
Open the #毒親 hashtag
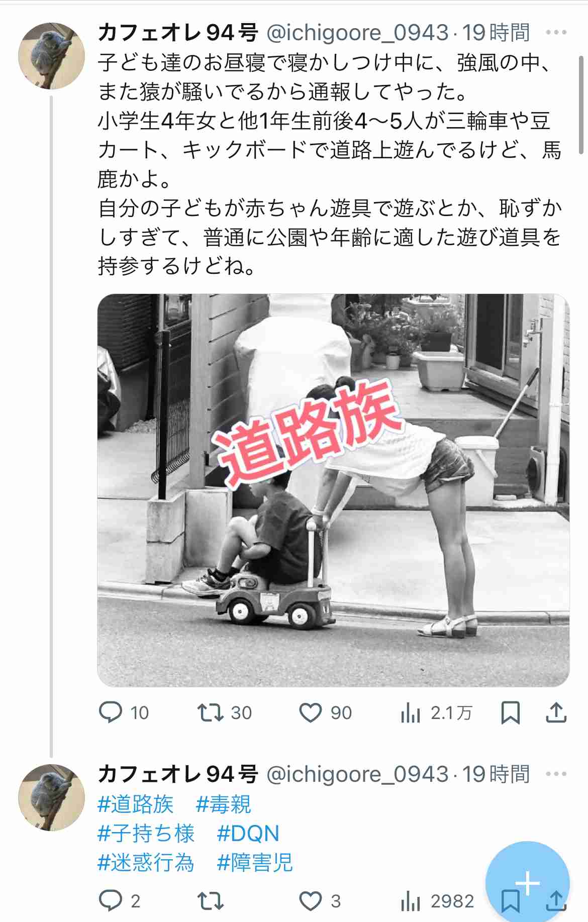click(x=223, y=804)
